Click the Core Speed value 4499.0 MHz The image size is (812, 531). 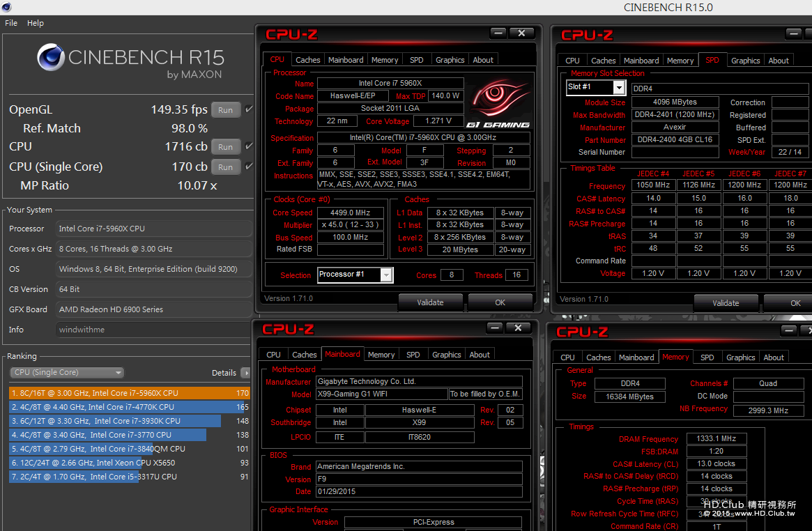(351, 213)
